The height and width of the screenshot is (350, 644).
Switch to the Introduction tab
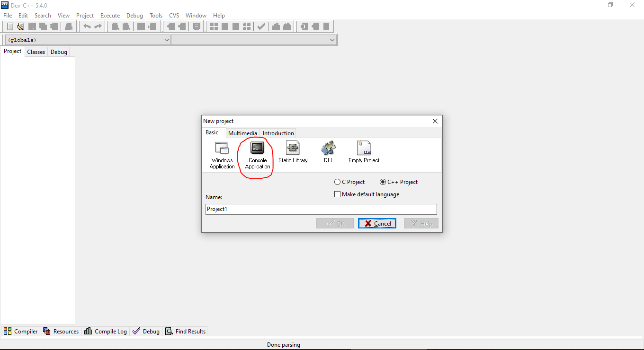(x=278, y=133)
